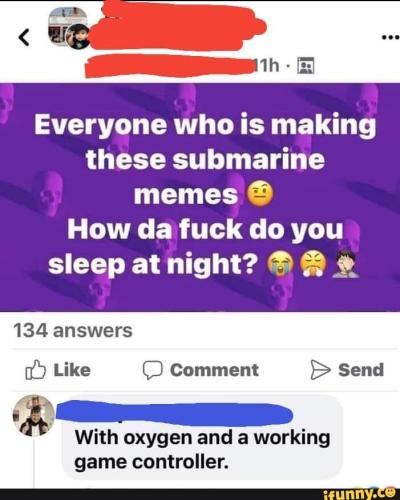The width and height of the screenshot is (400, 500).
Task: Select the purple skull background post
Action: click(200, 197)
